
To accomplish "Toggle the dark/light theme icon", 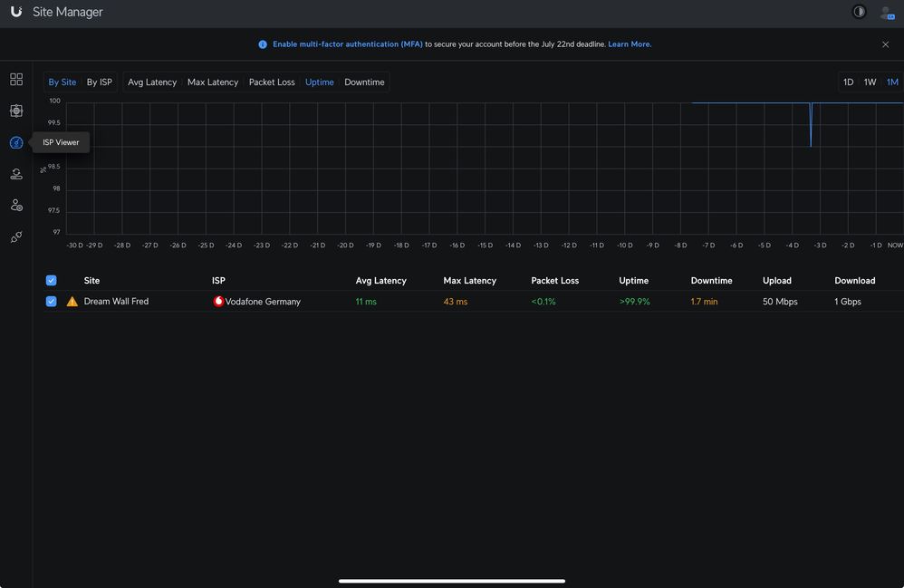I will point(859,12).
